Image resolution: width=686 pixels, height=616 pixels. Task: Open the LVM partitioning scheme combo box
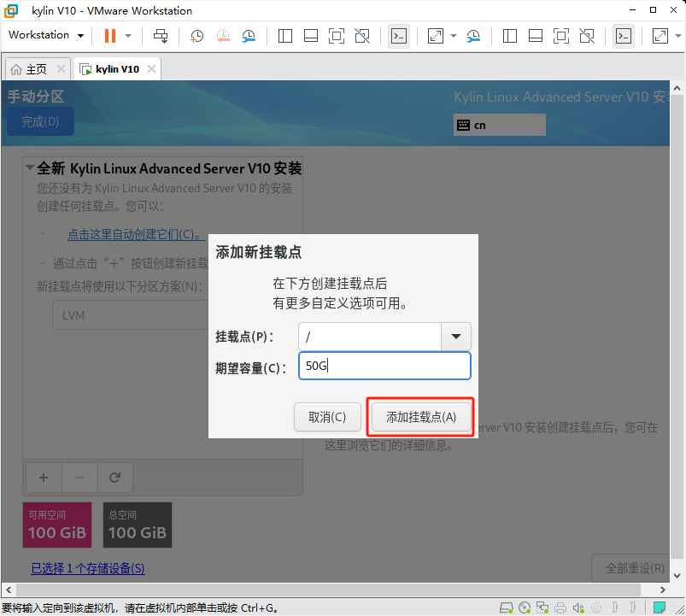tap(131, 315)
